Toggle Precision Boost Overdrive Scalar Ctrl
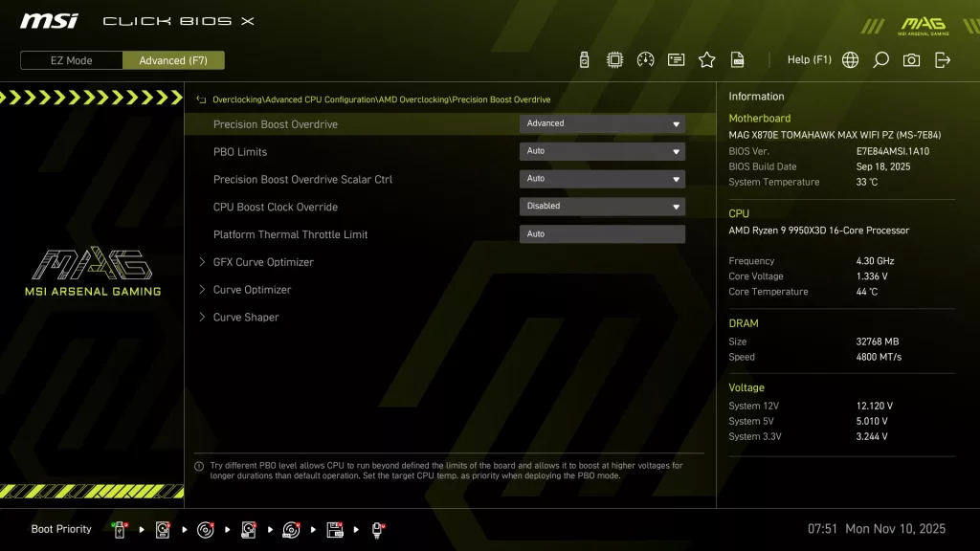The image size is (980, 551). (x=601, y=178)
